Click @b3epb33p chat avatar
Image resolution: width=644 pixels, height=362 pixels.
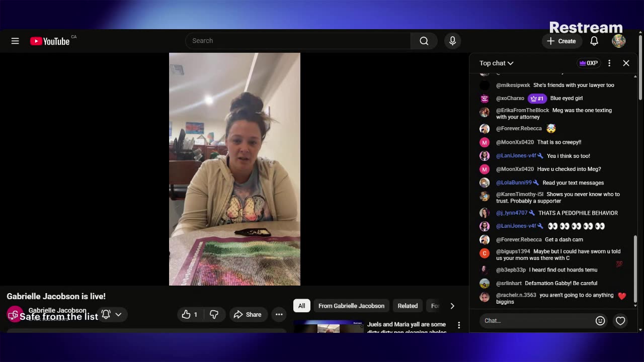click(485, 270)
